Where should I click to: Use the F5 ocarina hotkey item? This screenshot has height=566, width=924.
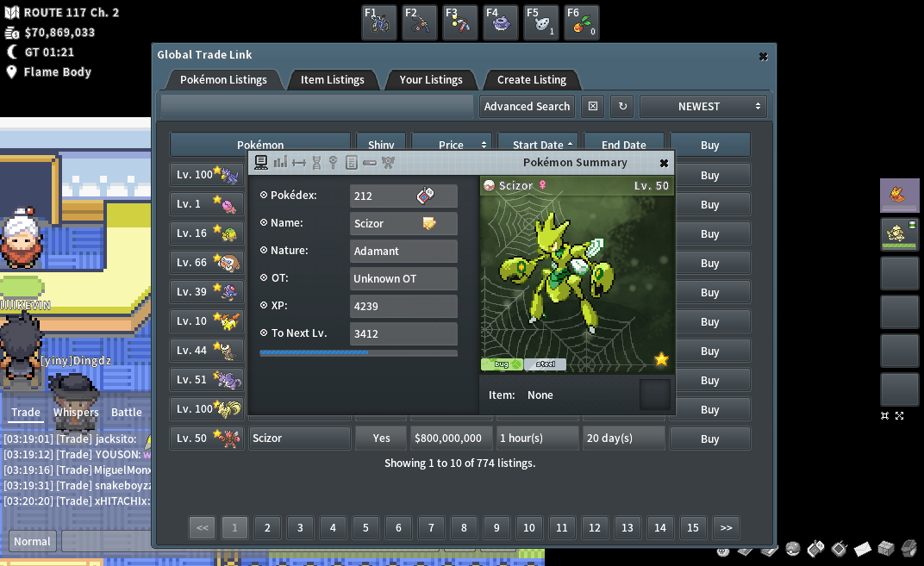(541, 22)
